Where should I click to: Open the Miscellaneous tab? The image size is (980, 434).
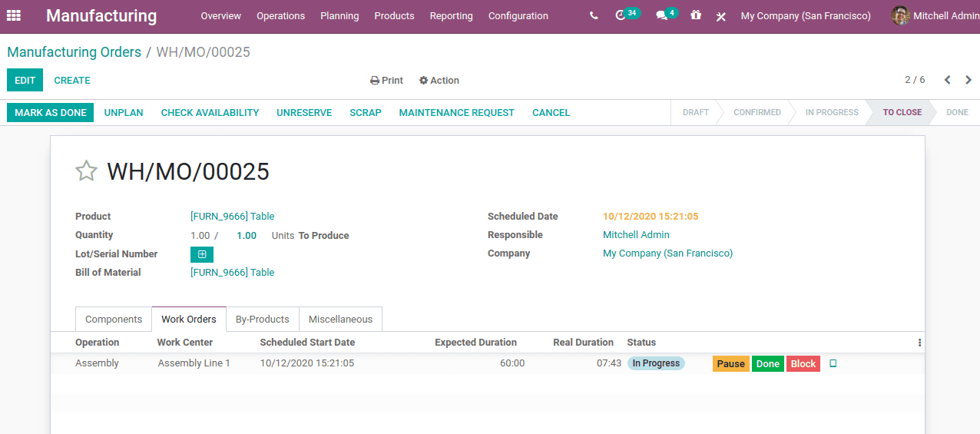point(340,320)
